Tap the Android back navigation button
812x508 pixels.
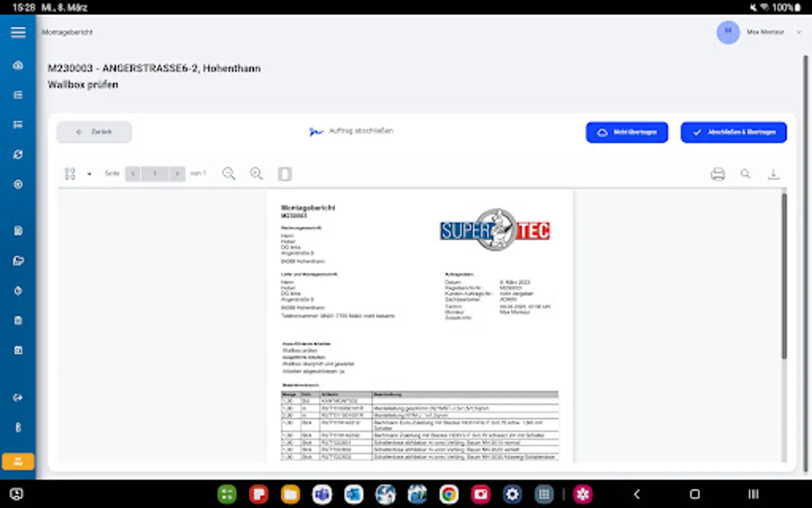point(637,494)
